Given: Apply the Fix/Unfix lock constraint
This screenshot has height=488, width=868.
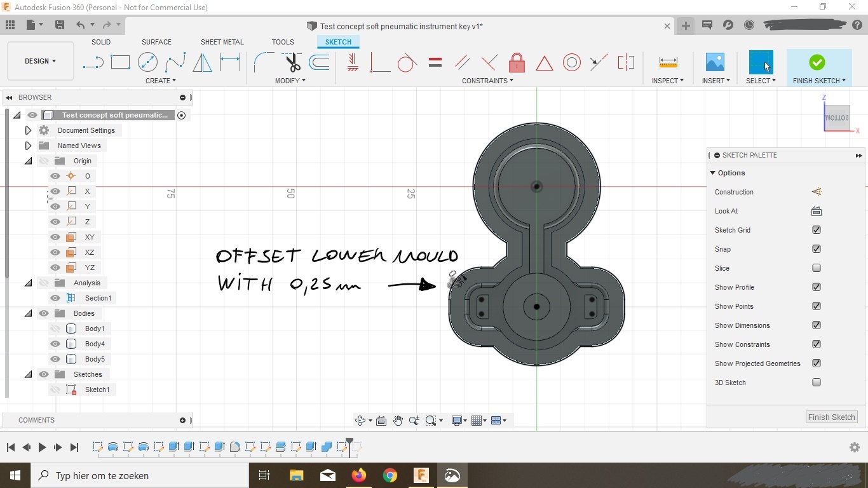Looking at the screenshot, I should pos(517,62).
